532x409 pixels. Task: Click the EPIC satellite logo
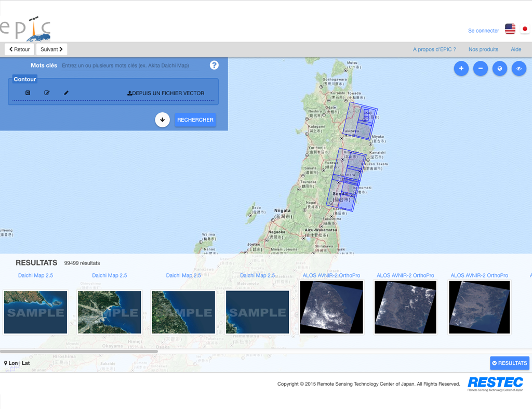click(x=25, y=28)
